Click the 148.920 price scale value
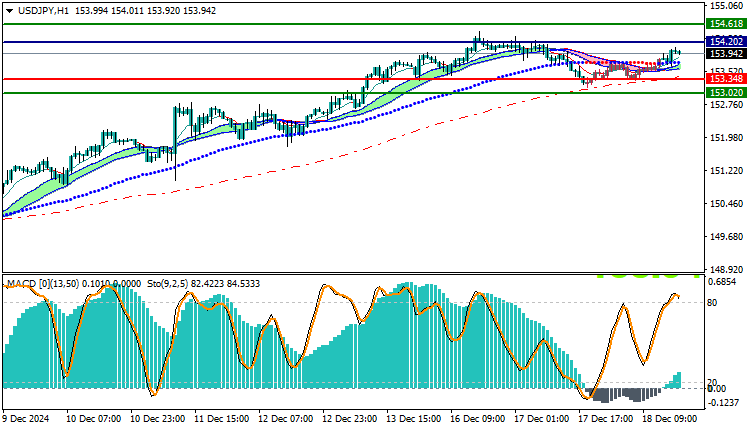 pos(727,269)
